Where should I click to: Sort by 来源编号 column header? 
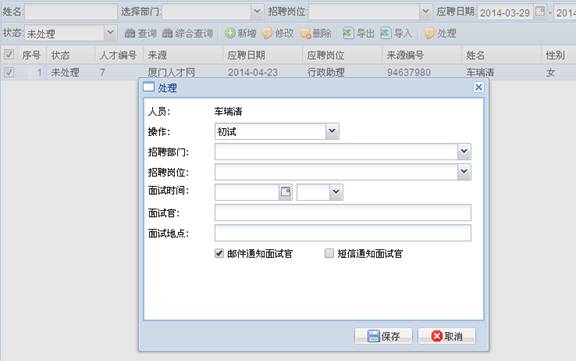point(421,55)
